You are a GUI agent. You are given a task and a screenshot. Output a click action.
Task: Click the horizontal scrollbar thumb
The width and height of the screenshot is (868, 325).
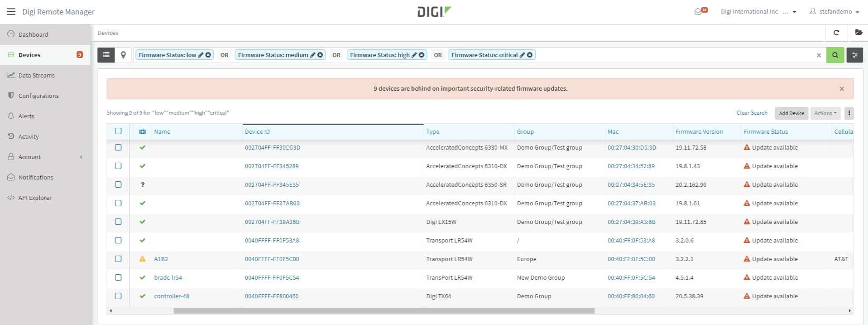click(384, 310)
